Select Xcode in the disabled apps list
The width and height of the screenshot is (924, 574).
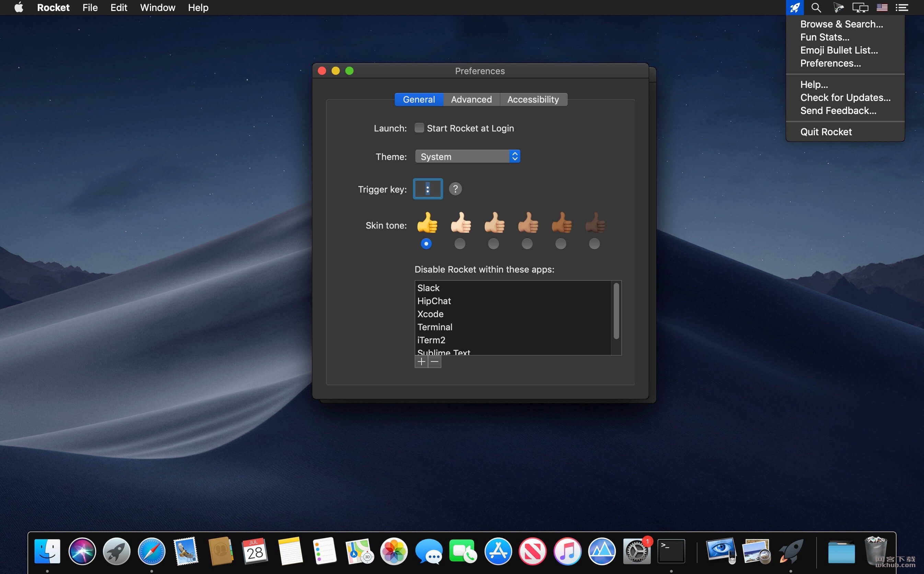tap(513, 314)
